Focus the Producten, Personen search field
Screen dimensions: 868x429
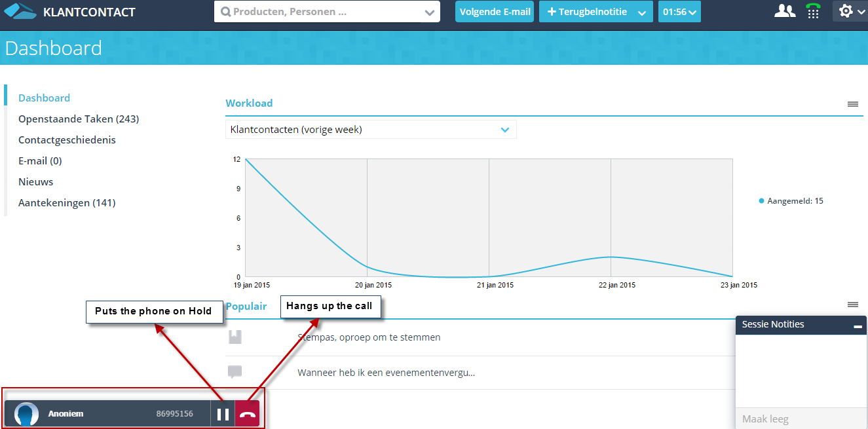(321, 12)
